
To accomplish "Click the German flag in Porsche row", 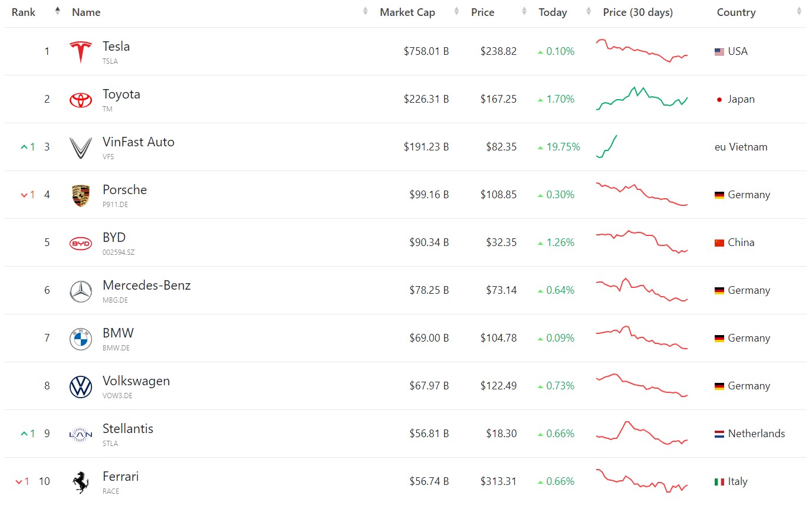I will [719, 195].
